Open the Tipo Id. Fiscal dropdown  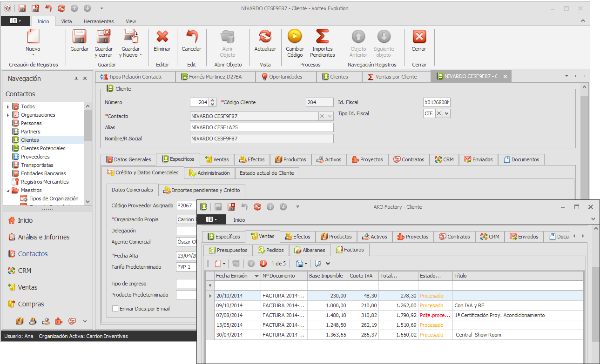point(446,113)
